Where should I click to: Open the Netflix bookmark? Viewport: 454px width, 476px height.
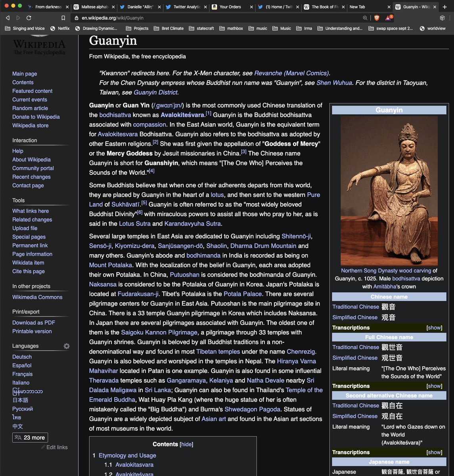pos(60,29)
